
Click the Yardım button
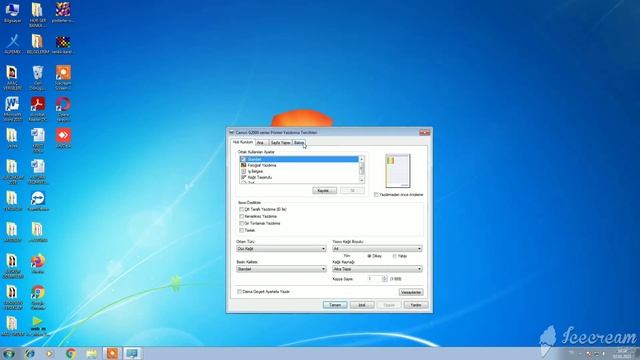pyautogui.click(x=416, y=305)
